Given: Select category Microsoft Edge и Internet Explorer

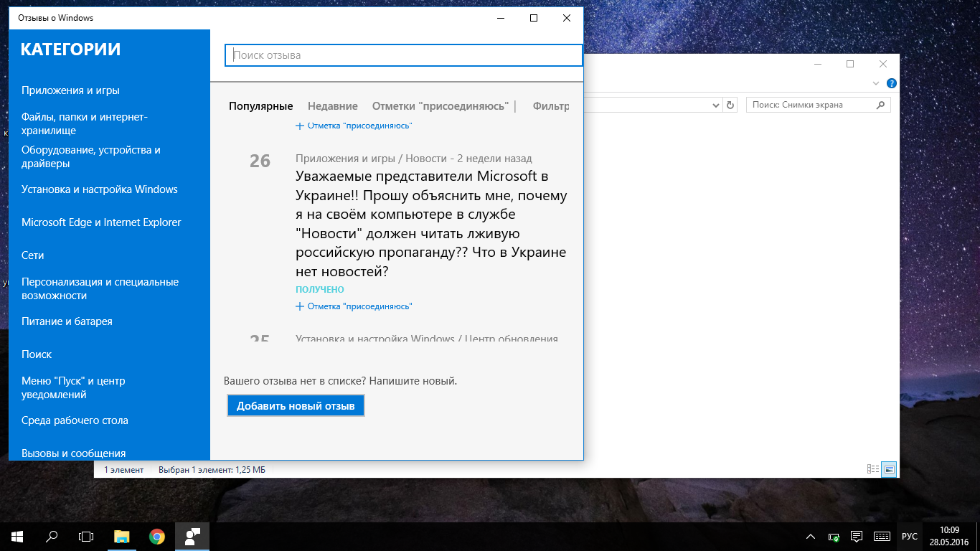Looking at the screenshot, I should point(101,222).
